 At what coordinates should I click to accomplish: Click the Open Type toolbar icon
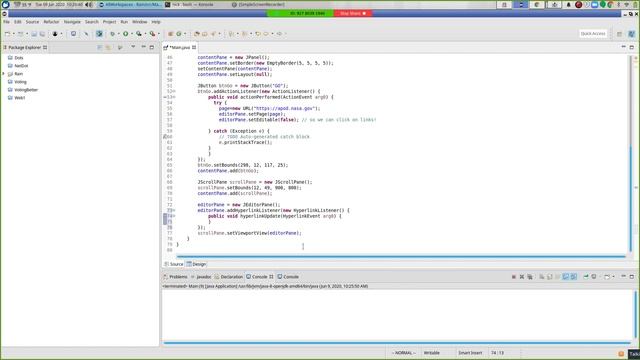pos(197,34)
